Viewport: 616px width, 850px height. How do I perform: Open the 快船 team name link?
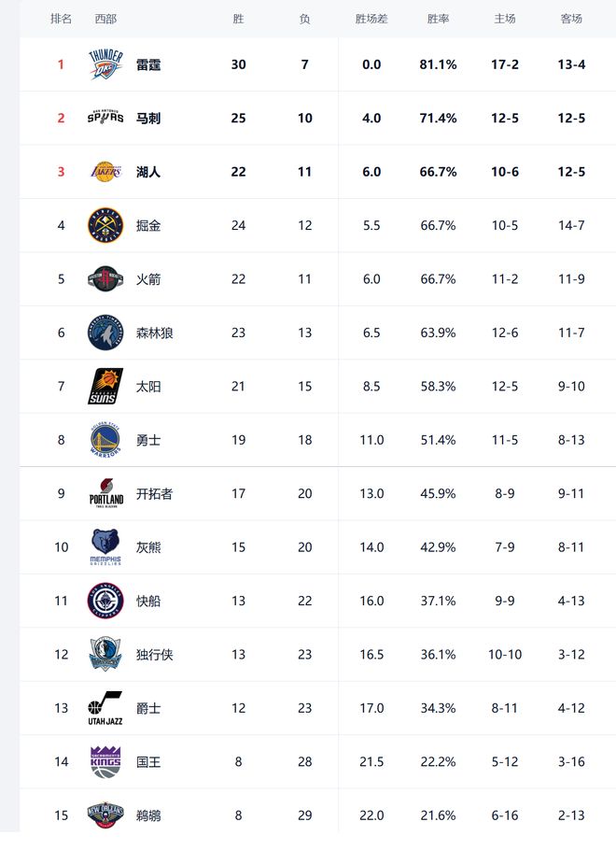pos(148,601)
